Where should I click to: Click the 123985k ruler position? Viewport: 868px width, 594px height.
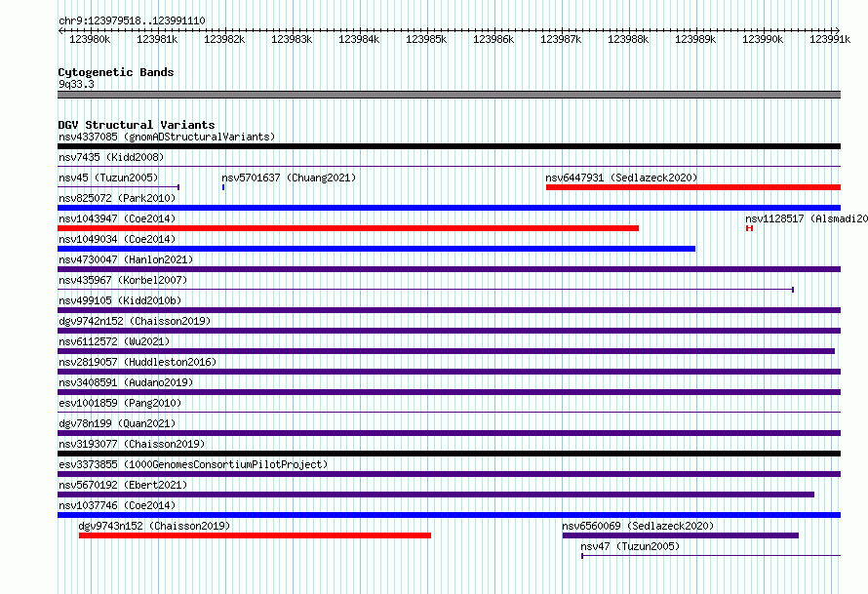pyautogui.click(x=425, y=39)
